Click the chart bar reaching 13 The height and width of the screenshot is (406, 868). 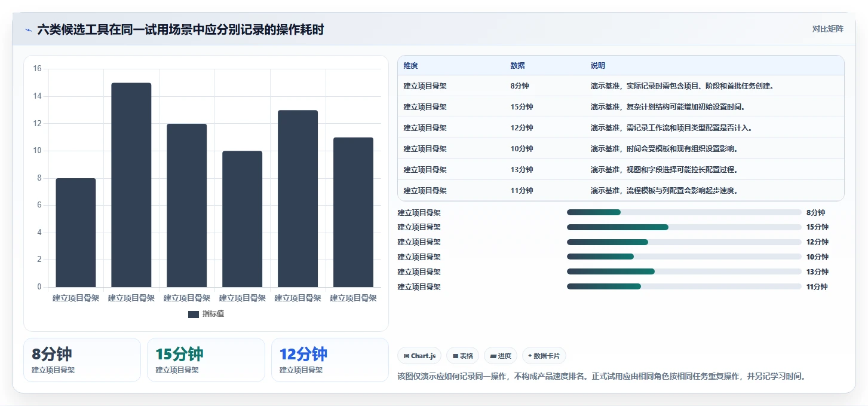click(298, 199)
